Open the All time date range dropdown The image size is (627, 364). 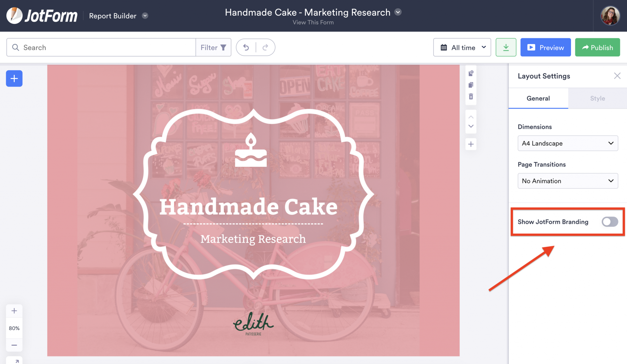pos(462,47)
